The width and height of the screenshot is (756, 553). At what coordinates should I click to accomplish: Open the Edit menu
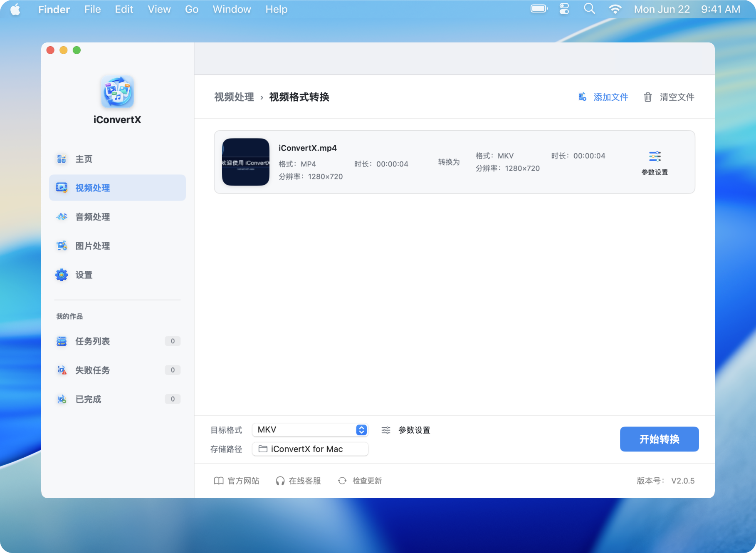click(124, 9)
